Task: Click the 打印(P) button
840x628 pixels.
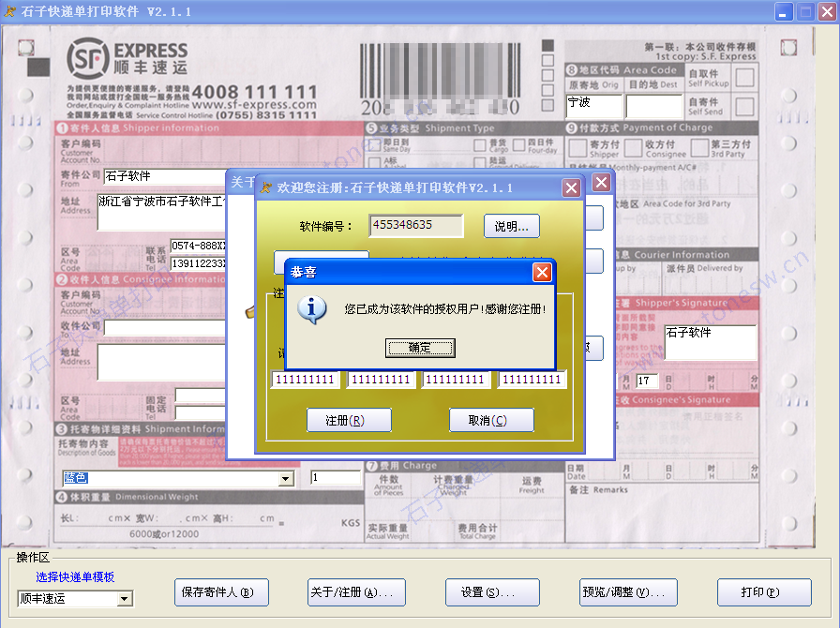Action: coord(764,592)
